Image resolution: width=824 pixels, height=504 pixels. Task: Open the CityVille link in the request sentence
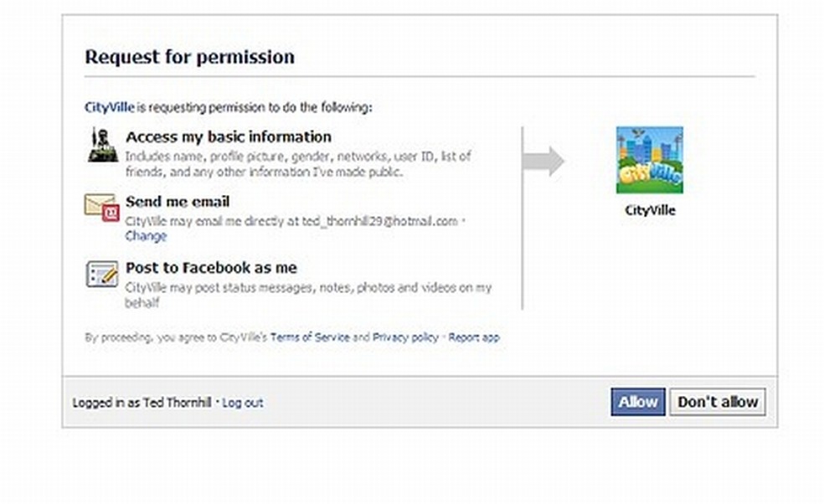coord(110,107)
